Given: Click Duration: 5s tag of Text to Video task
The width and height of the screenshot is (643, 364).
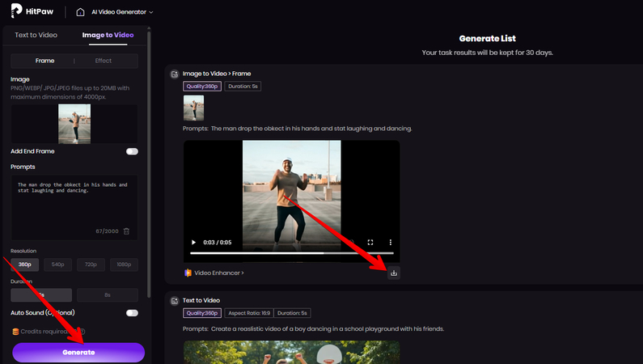Looking at the screenshot, I should point(292,313).
